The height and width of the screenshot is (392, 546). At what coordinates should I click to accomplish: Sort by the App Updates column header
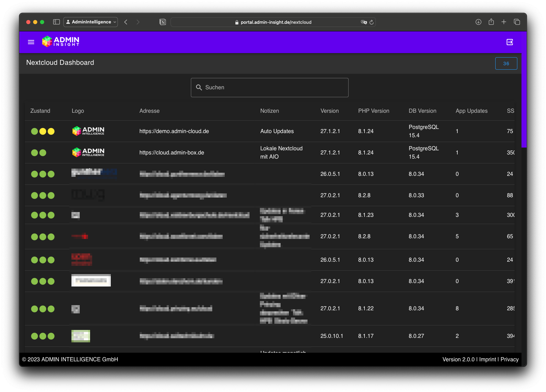pyautogui.click(x=471, y=111)
